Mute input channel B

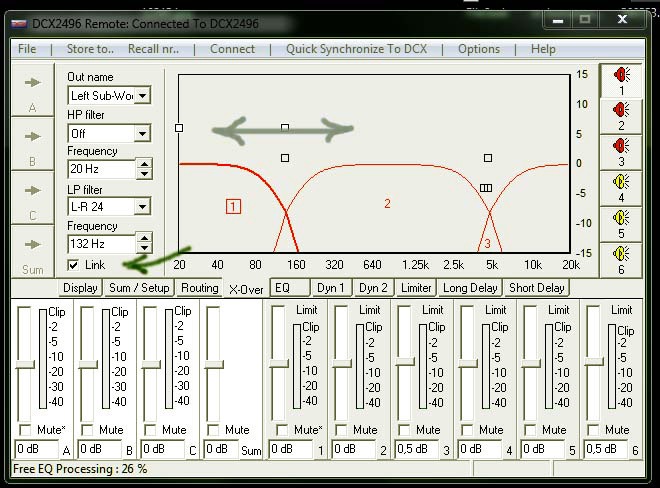pos(88,430)
